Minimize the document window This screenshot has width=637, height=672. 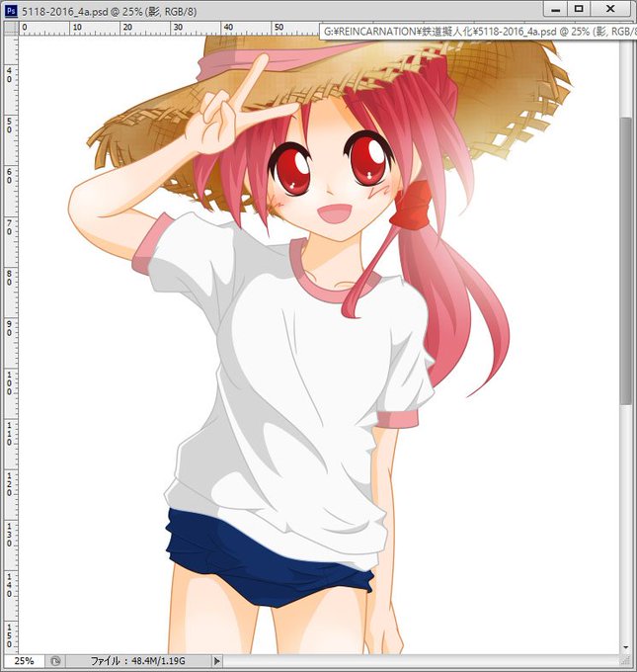coord(556,10)
